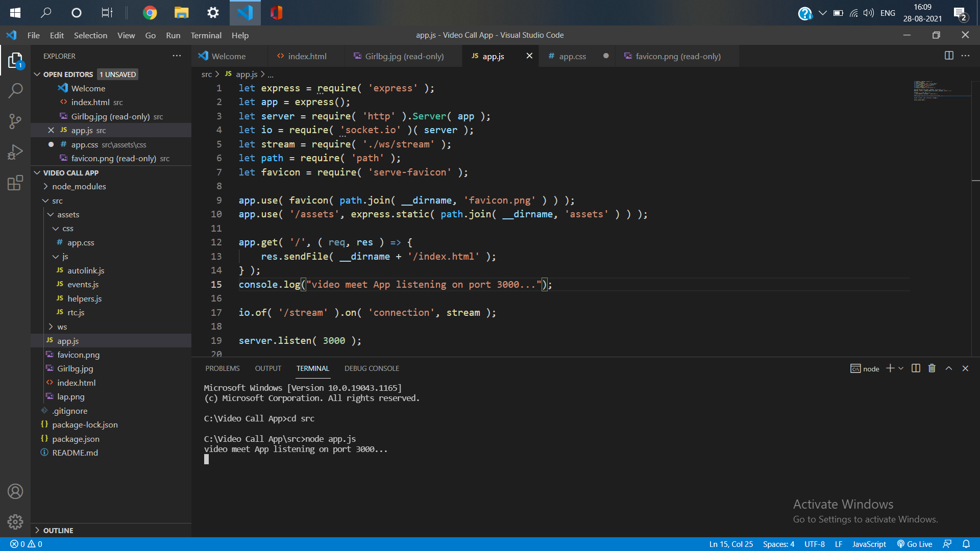The image size is (980, 551).
Task: Open the Source Control view
Action: 15,121
